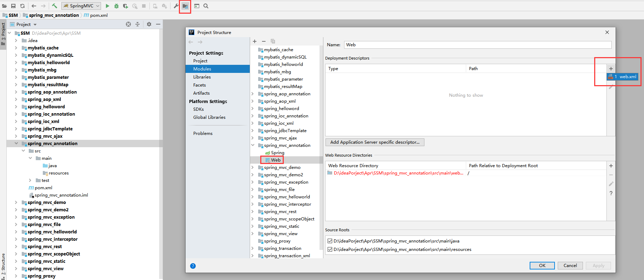The image size is (644, 280).
Task: Open Project panel gear options
Action: [149, 24]
